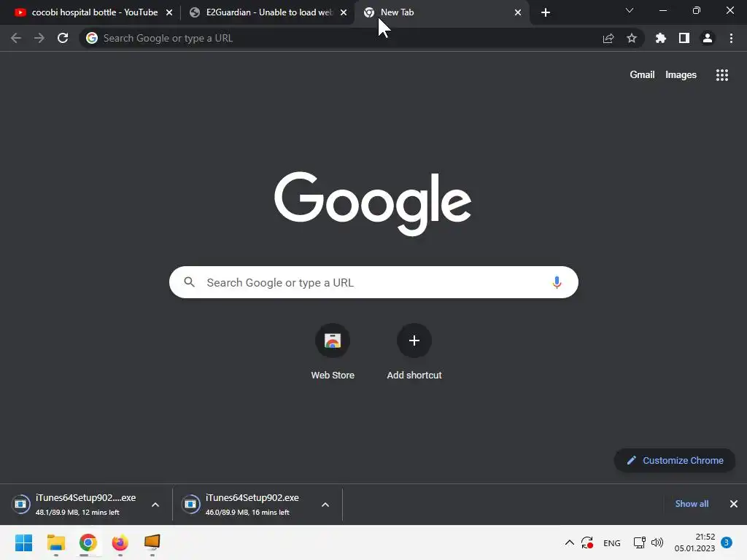Click the Chrome taskbar icon
This screenshot has height=560, width=747.
(x=88, y=542)
